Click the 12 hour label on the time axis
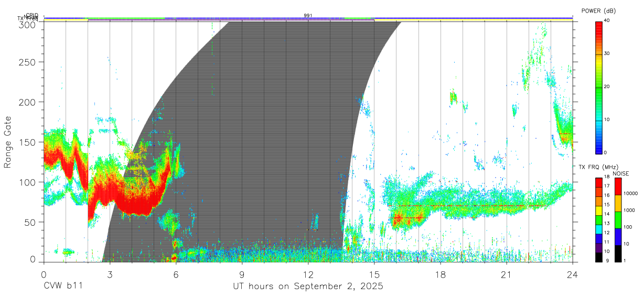Image resolution: width=644 pixels, height=297 pixels. 308,274
